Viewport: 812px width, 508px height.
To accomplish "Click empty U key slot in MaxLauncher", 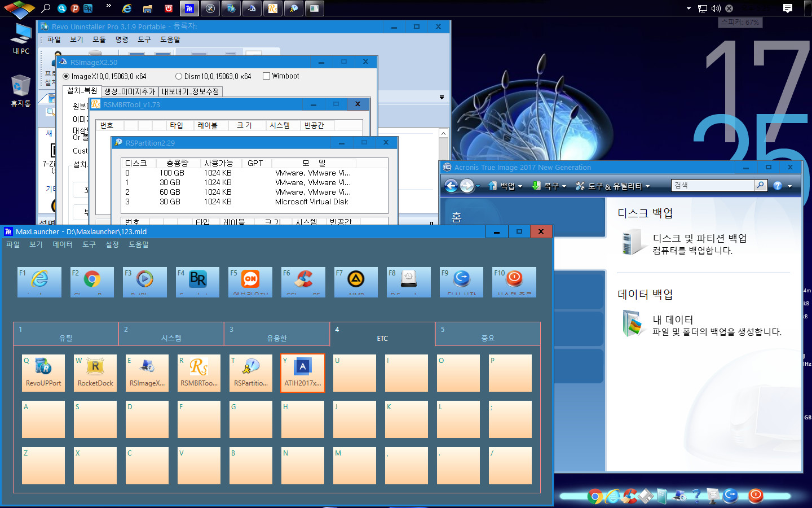I will [355, 373].
